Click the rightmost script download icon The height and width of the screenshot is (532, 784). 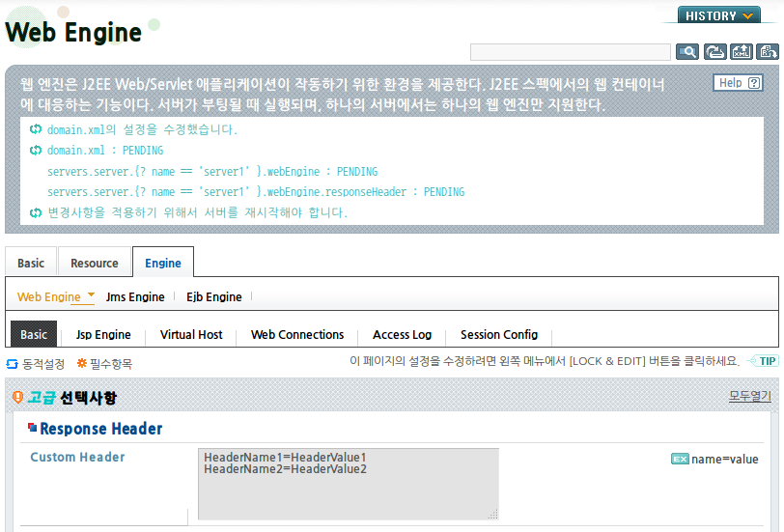pyautogui.click(x=768, y=51)
